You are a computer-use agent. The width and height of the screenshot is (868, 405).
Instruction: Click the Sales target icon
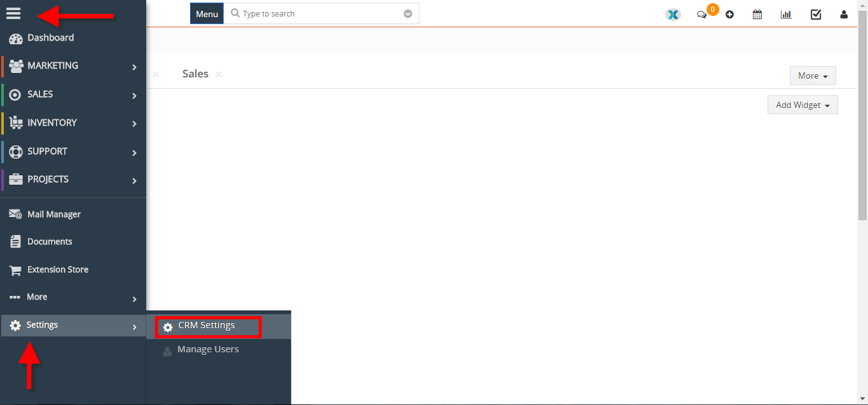click(x=15, y=95)
